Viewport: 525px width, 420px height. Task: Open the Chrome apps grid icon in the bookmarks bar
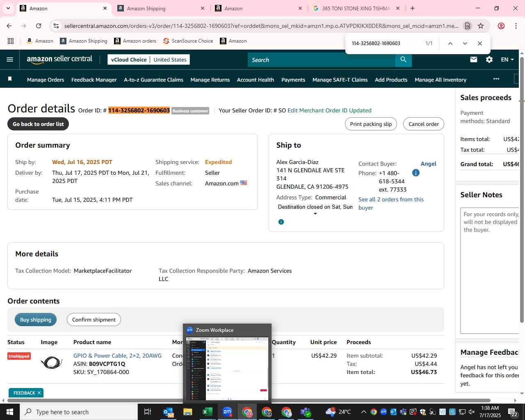pyautogui.click(x=11, y=41)
